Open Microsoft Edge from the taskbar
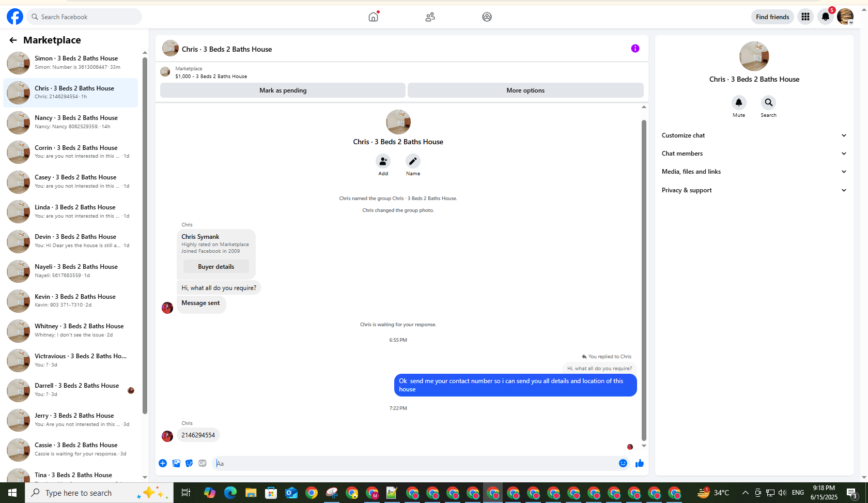The width and height of the screenshot is (868, 503). click(230, 493)
